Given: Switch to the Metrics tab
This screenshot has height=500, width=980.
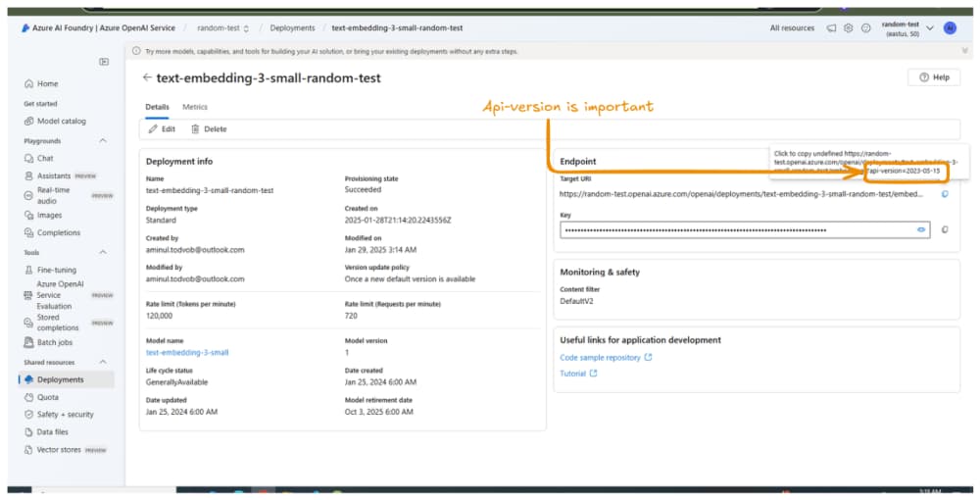Looking at the screenshot, I should [x=195, y=107].
